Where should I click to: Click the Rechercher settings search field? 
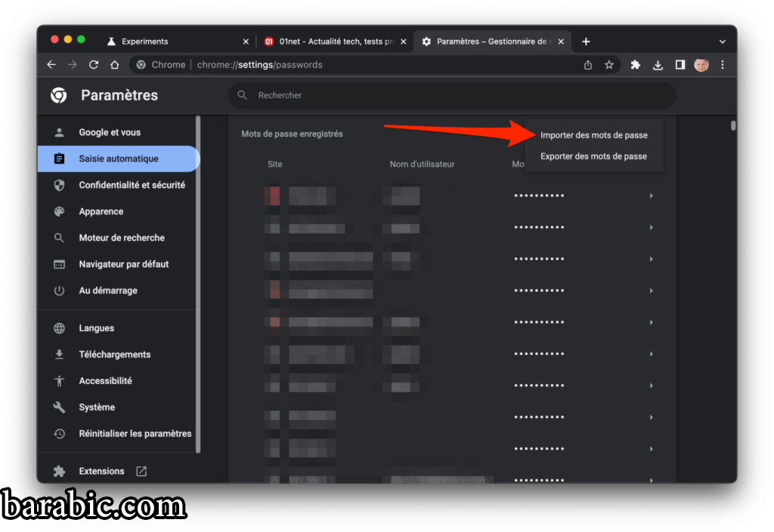(x=454, y=95)
